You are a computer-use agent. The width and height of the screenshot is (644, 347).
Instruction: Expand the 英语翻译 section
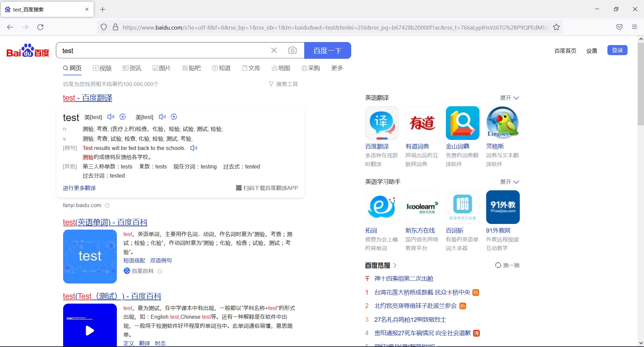pos(509,98)
